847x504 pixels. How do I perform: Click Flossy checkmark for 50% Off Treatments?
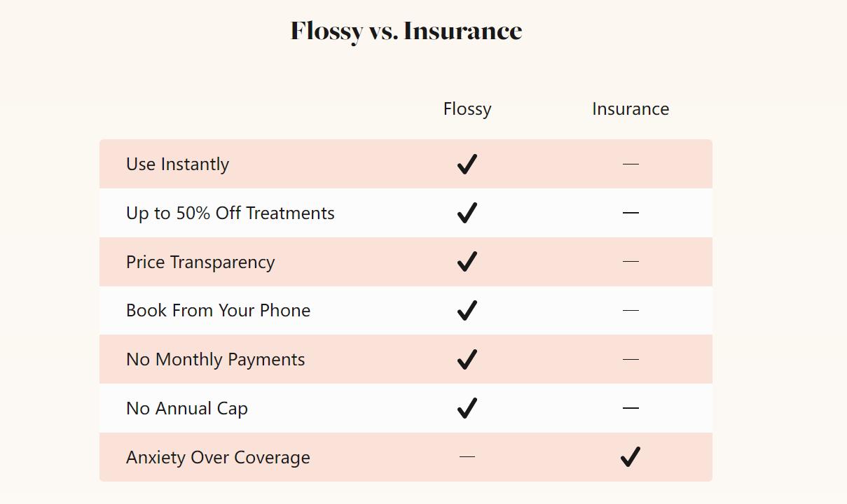pos(467,213)
